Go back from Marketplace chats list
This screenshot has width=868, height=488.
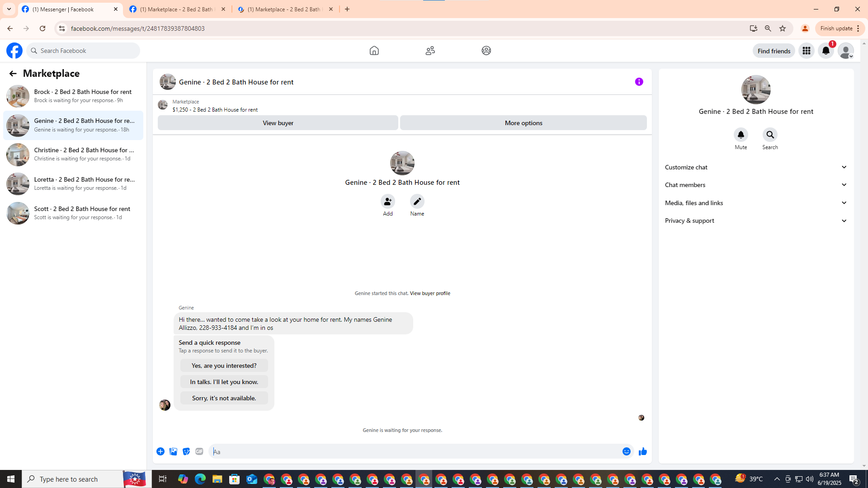point(13,73)
